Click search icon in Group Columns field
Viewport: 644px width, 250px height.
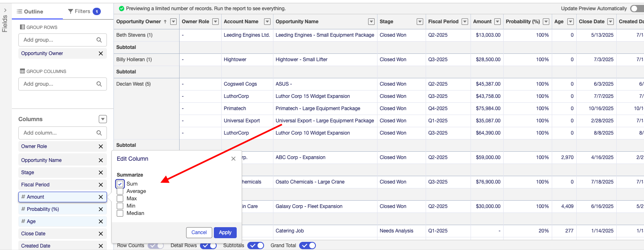[99, 84]
